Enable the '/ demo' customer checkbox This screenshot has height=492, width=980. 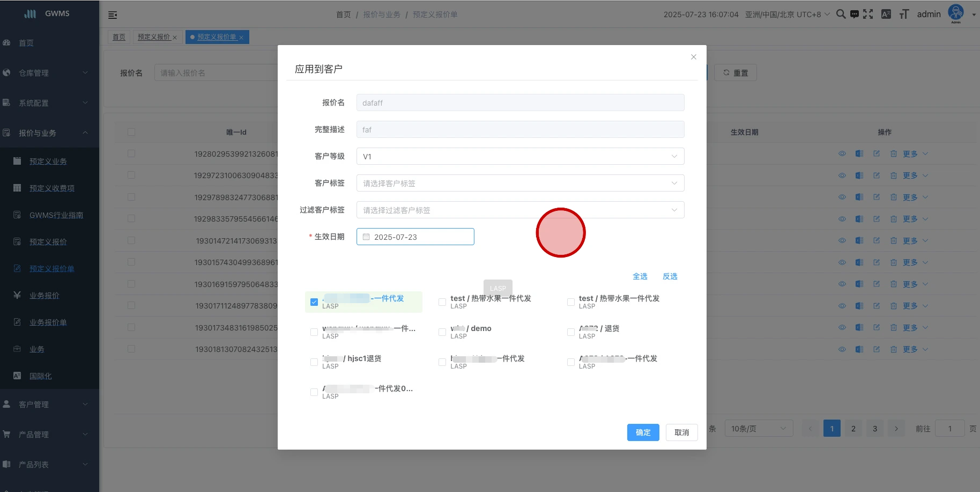point(442,332)
